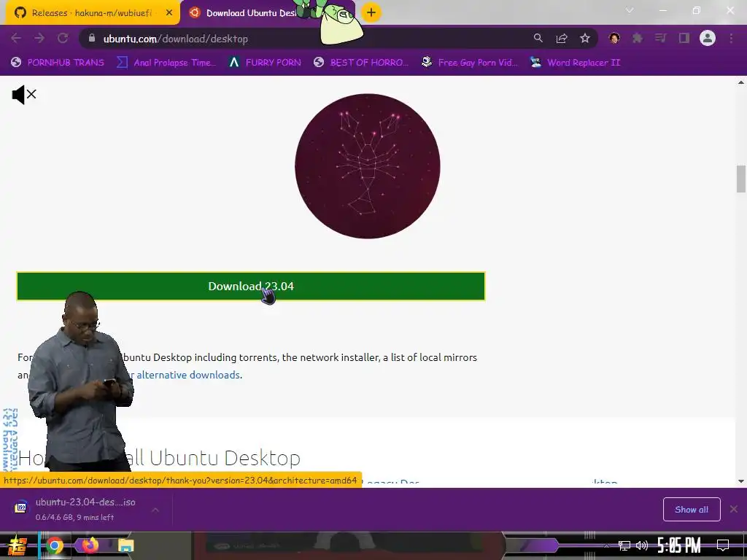Launch Firefox from the taskbar
This screenshot has width=747, height=560.
coord(90,545)
